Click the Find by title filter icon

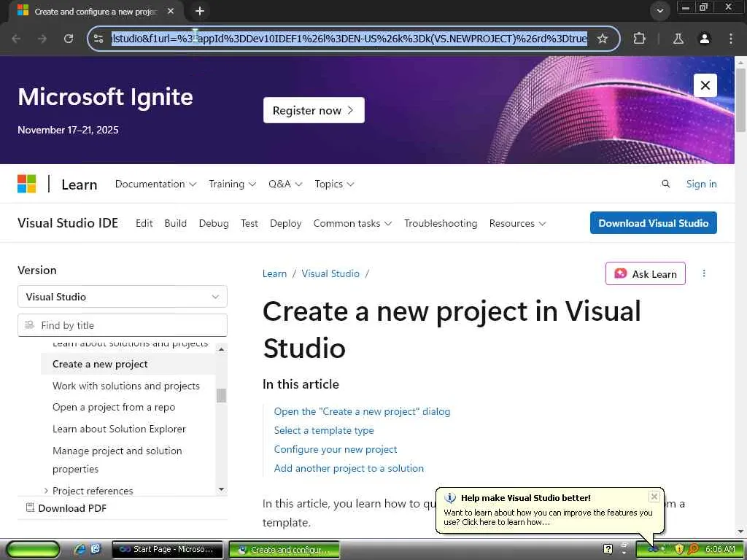[29, 324]
